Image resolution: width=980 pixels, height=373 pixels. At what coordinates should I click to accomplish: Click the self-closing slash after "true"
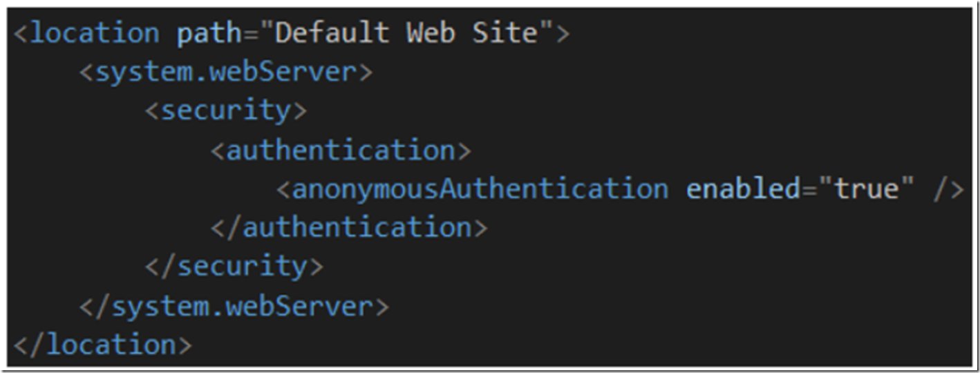coord(940,189)
